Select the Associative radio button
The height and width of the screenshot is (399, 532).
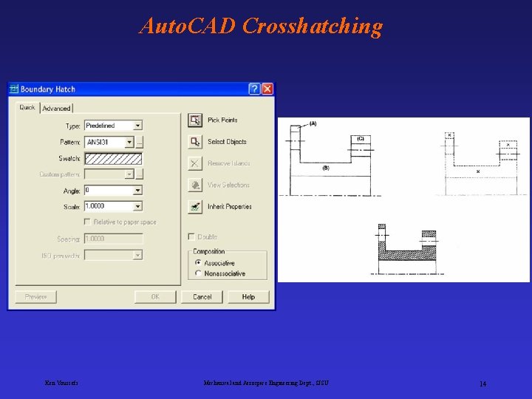(199, 262)
